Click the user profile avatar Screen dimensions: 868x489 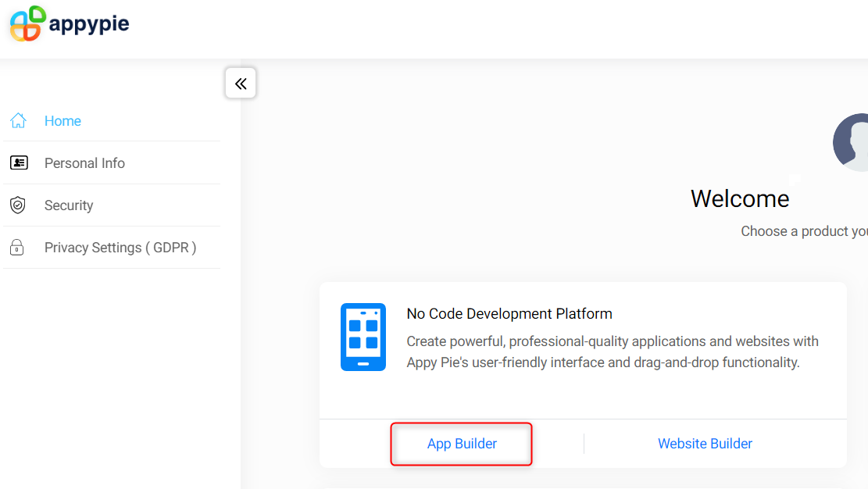[852, 143]
